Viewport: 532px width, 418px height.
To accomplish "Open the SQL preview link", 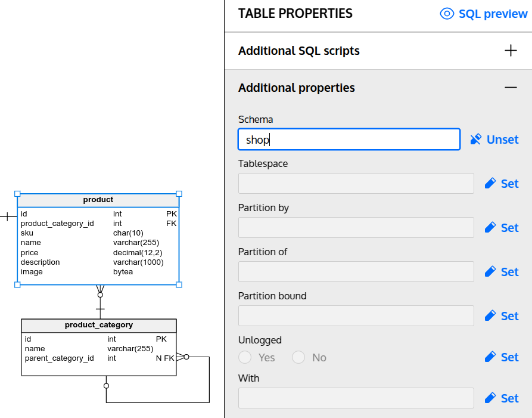I will coord(492,14).
